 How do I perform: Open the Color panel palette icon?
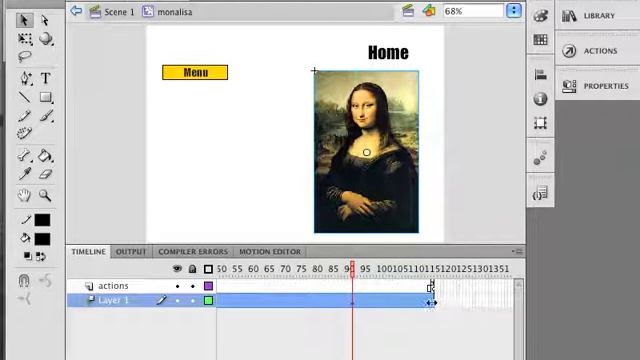(x=540, y=16)
